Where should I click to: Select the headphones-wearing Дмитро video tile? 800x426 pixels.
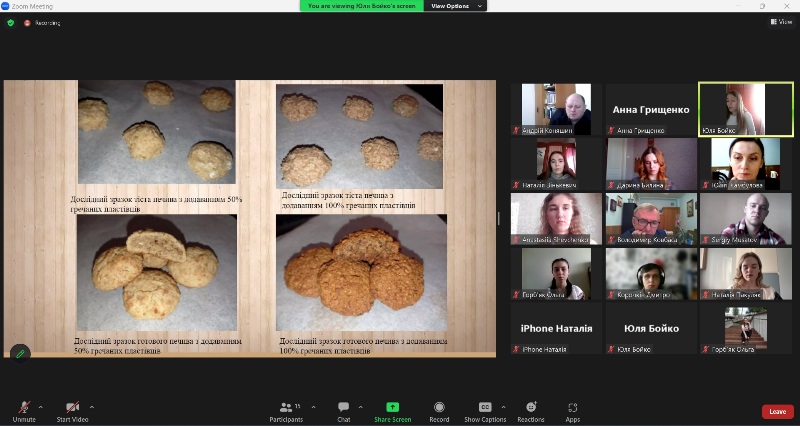[651, 273]
